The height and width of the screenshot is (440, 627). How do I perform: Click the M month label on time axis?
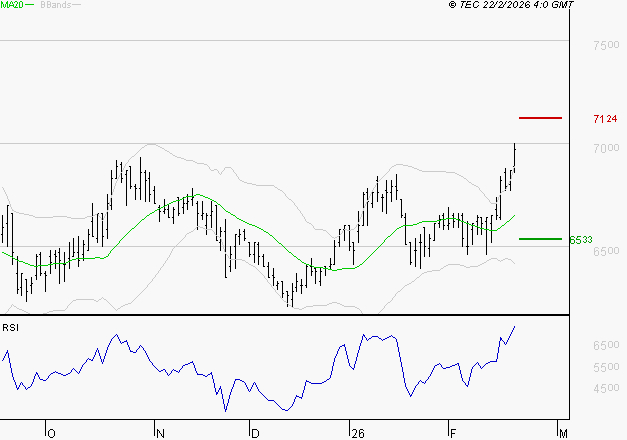pos(563,434)
